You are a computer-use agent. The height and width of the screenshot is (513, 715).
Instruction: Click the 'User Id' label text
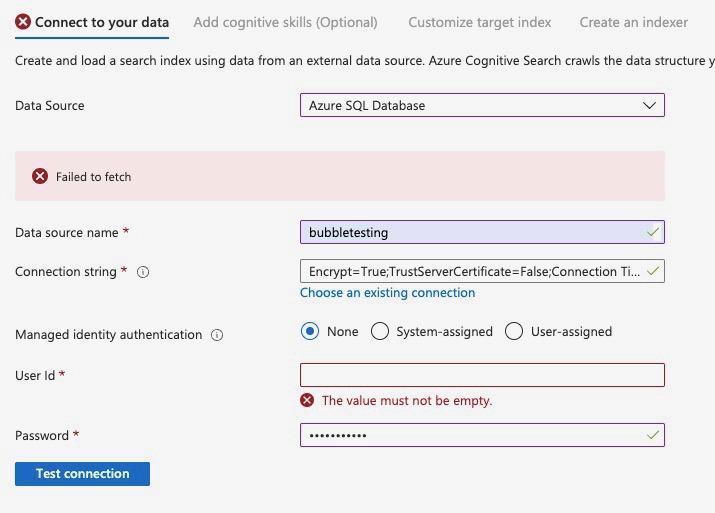coord(35,375)
